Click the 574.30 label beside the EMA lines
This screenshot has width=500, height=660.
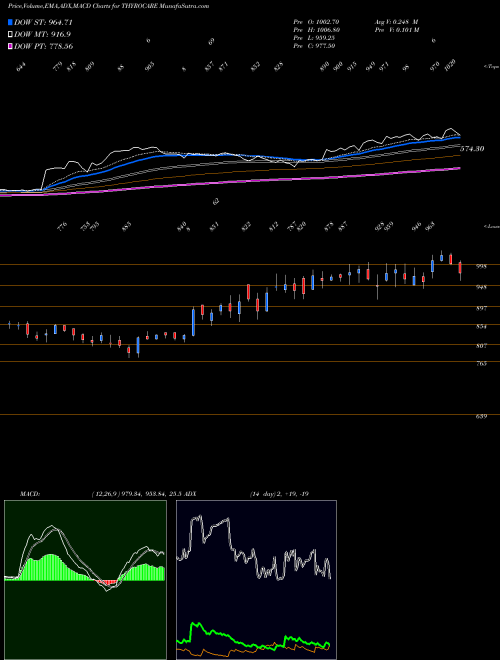tap(472, 149)
